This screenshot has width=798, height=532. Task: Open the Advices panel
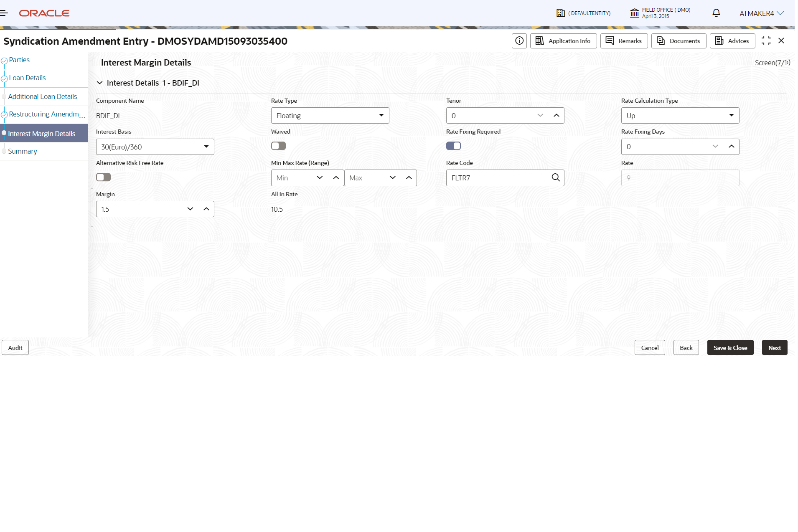tap(732, 41)
